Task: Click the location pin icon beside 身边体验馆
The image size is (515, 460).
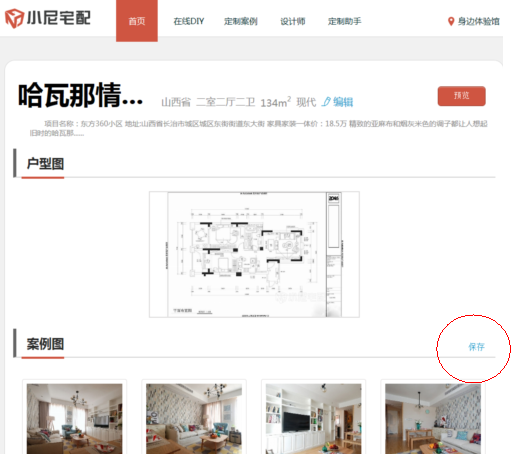Action: coord(451,21)
